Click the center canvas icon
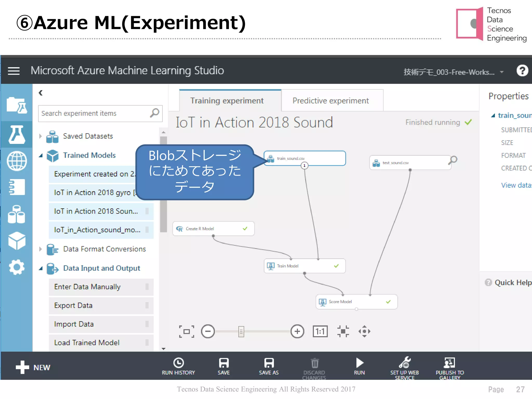532x399 pixels. point(343,331)
